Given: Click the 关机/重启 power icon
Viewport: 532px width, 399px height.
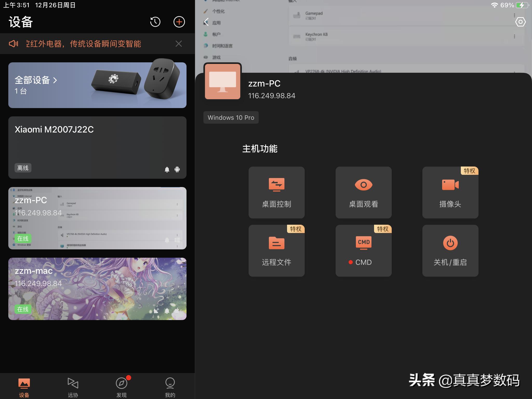Looking at the screenshot, I should click(450, 250).
